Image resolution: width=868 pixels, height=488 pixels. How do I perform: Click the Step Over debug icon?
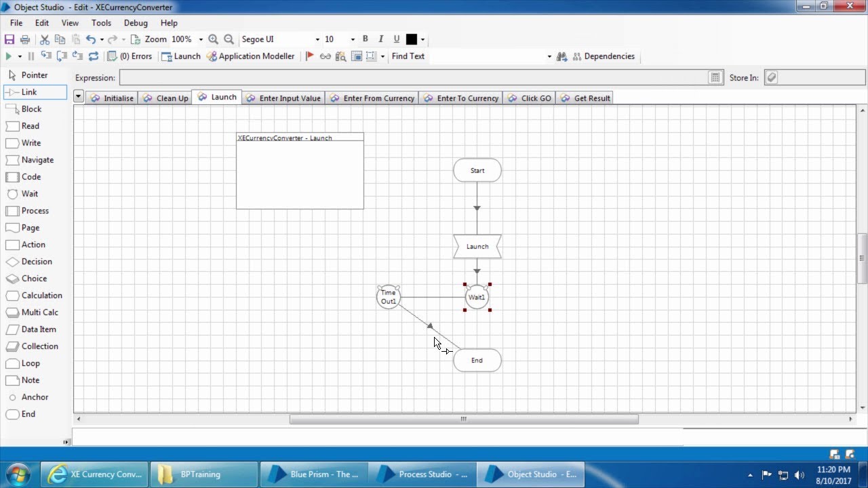(x=62, y=56)
